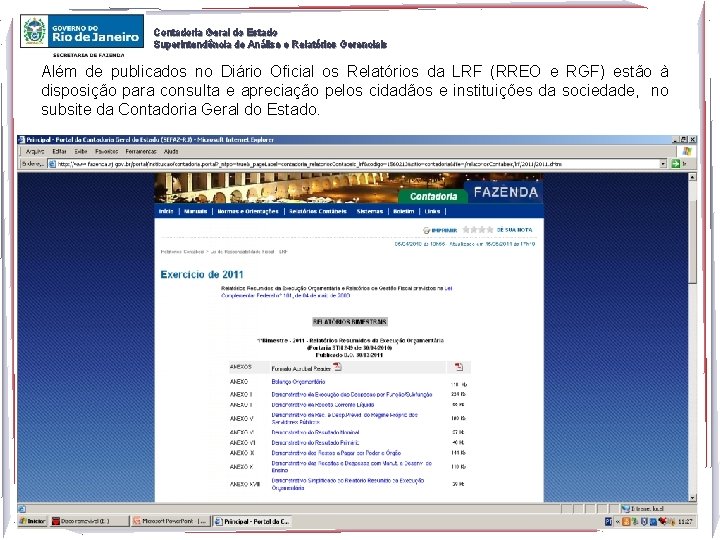720x540 pixels.
Task: Click the Imprimir text link
Action: [x=444, y=230]
